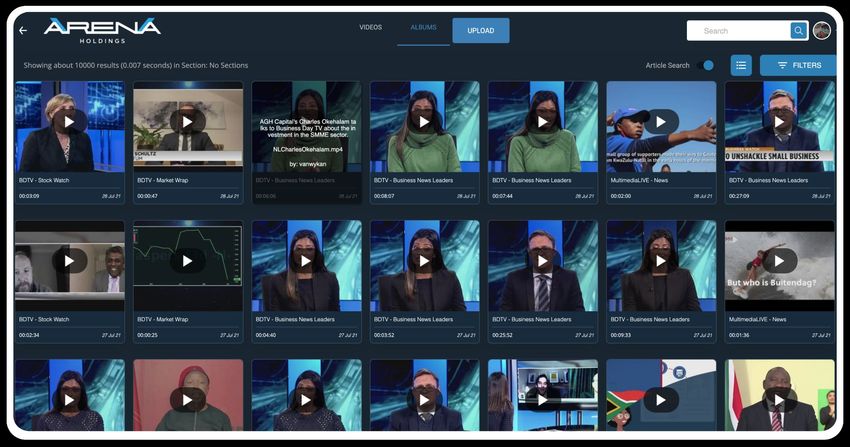
Task: Focus the Search input field
Action: tap(738, 31)
